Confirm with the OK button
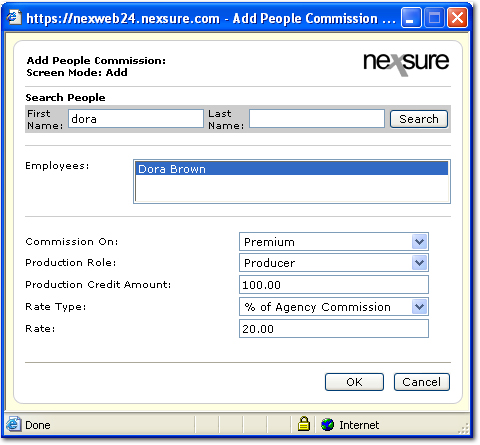This screenshot has width=480, height=445. coord(354,382)
